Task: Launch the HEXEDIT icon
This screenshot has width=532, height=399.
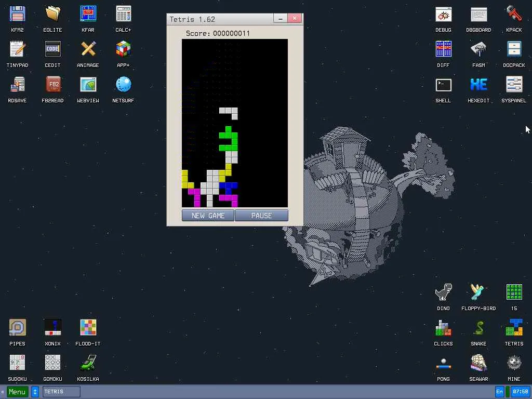Action: 478,85
